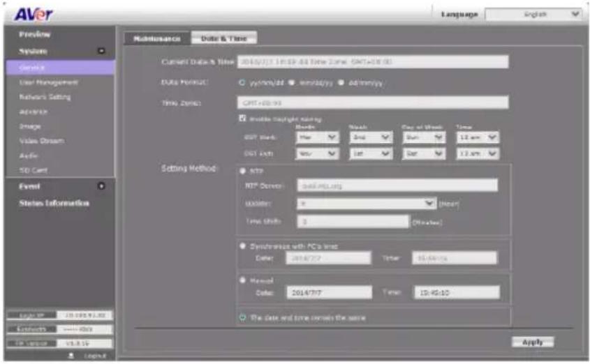Click the Login IP value box
590x364 pixels.
point(84,314)
